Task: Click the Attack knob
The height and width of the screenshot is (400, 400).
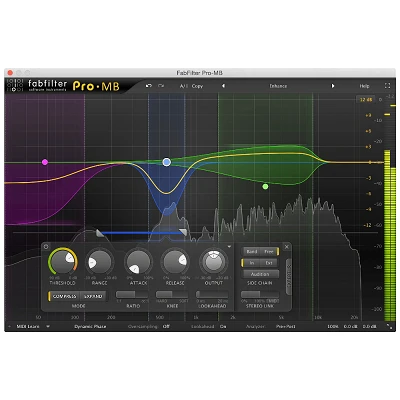Action: tap(138, 262)
